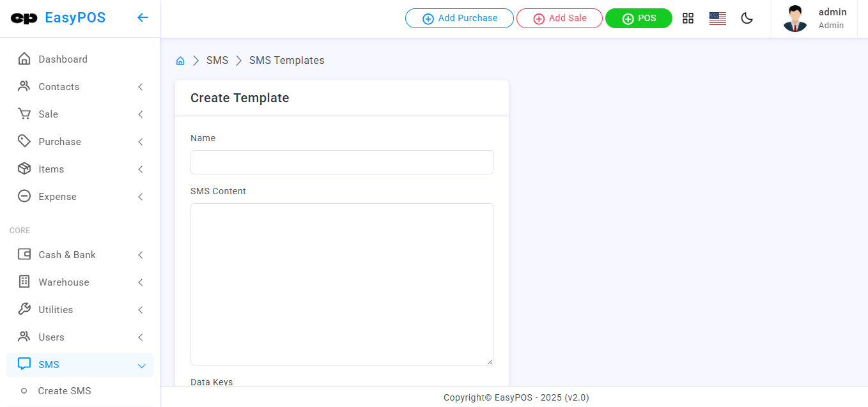Open Create SMS submenu item
868x407 pixels.
point(65,391)
